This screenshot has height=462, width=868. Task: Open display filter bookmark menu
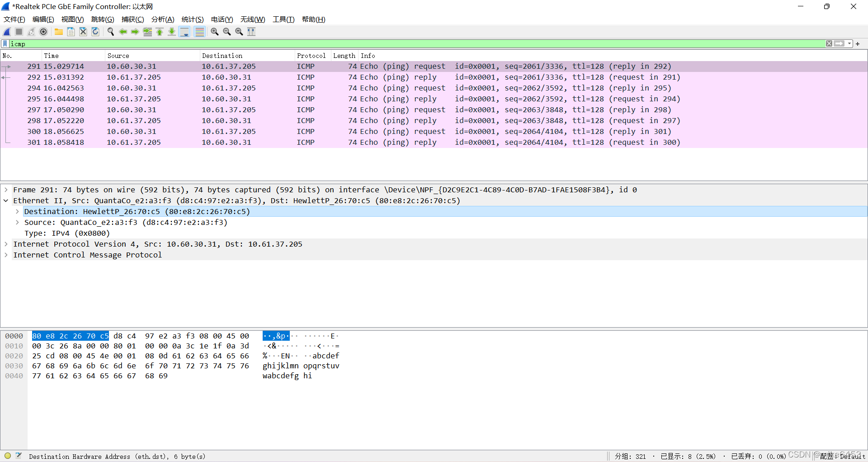tap(5, 44)
